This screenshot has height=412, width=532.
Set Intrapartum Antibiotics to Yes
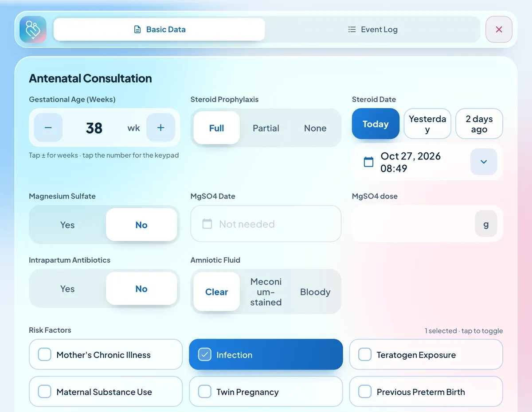click(67, 289)
